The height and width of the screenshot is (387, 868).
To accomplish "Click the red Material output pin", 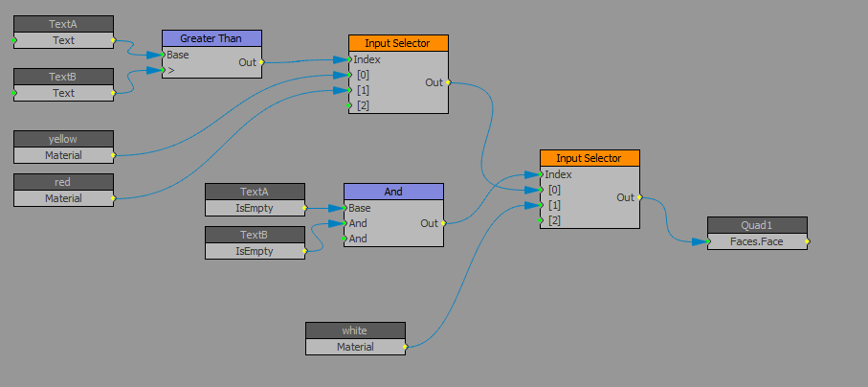I will pyautogui.click(x=114, y=198).
